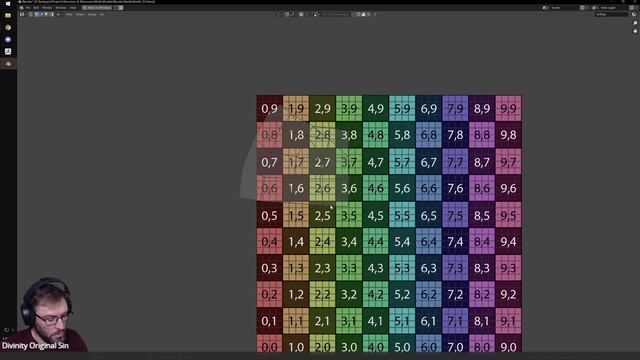The width and height of the screenshot is (640, 360).
Task: Click the UV grid tile labeled 9,9
Action: tap(508, 109)
